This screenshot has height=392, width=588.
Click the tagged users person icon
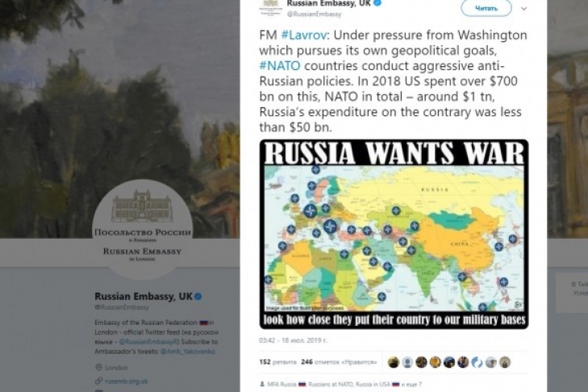[x=262, y=384]
